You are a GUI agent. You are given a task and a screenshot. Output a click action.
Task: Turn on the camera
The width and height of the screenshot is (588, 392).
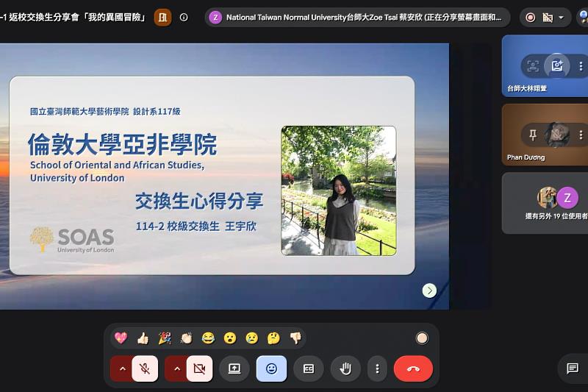click(199, 368)
